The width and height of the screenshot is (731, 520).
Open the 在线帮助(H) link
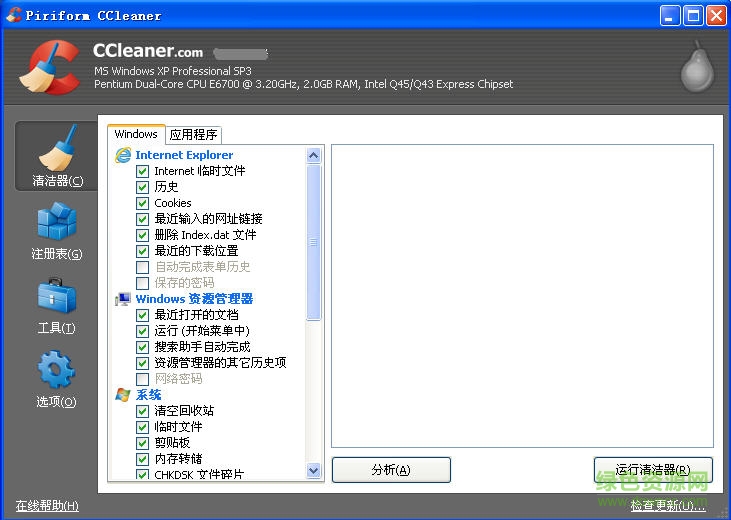tap(47, 506)
